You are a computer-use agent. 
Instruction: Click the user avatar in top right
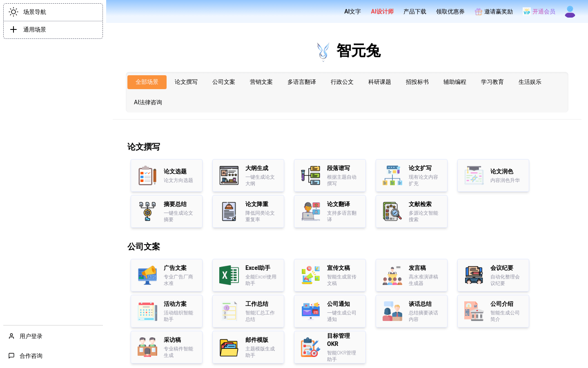click(570, 11)
